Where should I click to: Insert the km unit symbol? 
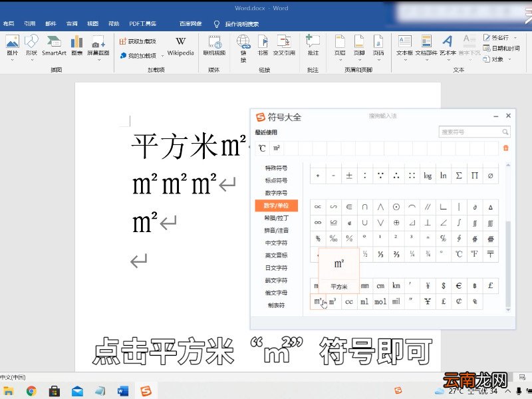coord(396,286)
